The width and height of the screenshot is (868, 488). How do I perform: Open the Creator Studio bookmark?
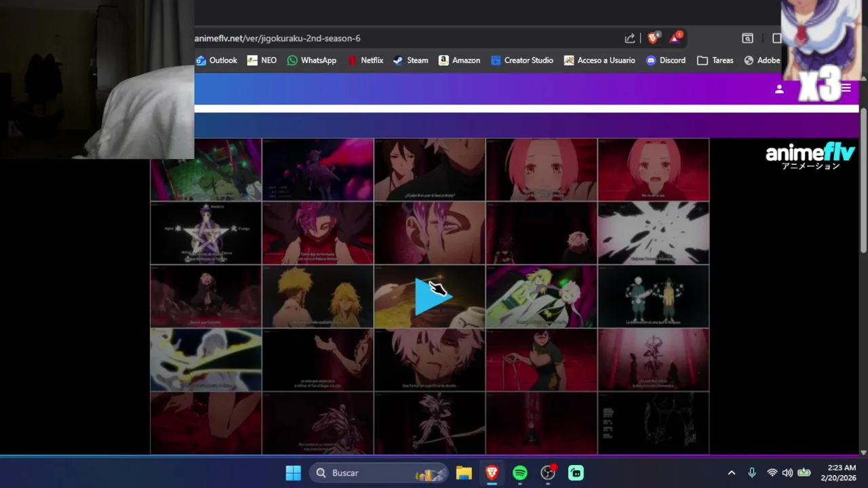(522, 60)
